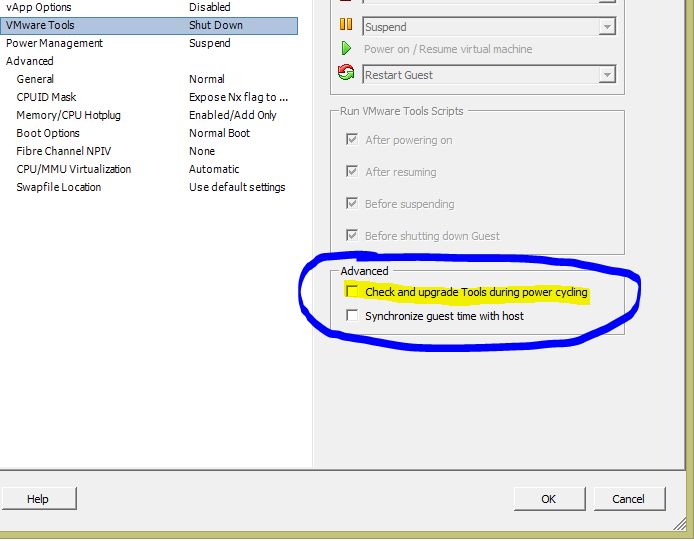Click the Advanced heading in settings list
The width and height of the screenshot is (694, 541).
tap(30, 61)
